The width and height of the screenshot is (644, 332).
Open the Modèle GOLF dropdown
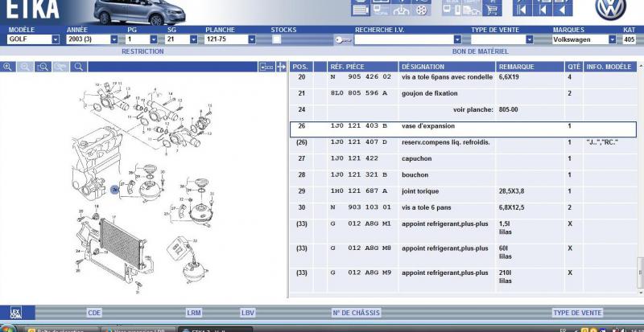coord(56,39)
